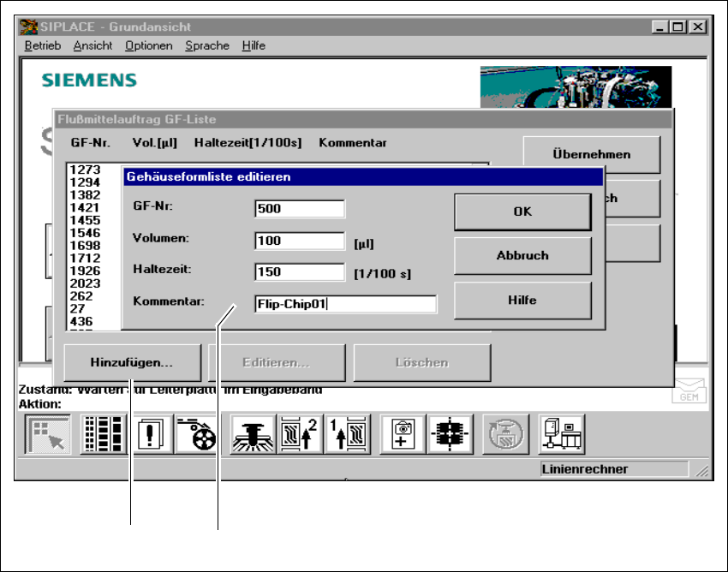This screenshot has width=728, height=572.
Task: Click the tape reel feeder icon
Action: point(196,434)
